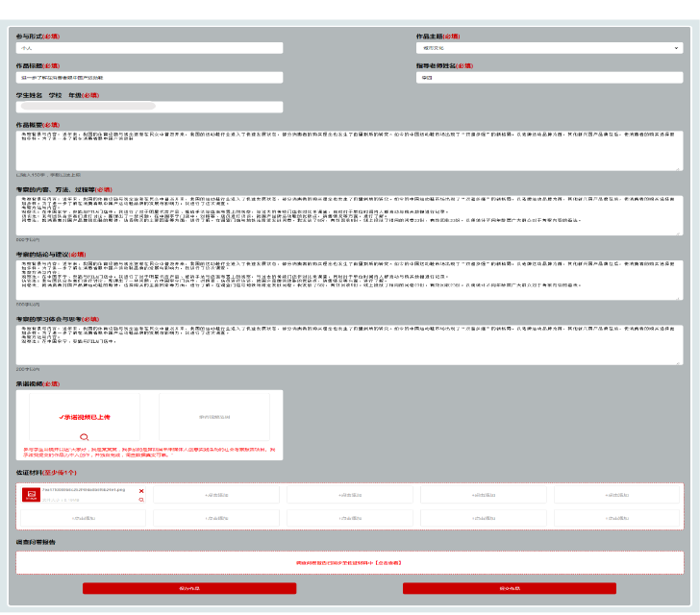Viewport: 700px width, 615px height.
Task: Remove the uploaded png file with X
Action: [141, 491]
